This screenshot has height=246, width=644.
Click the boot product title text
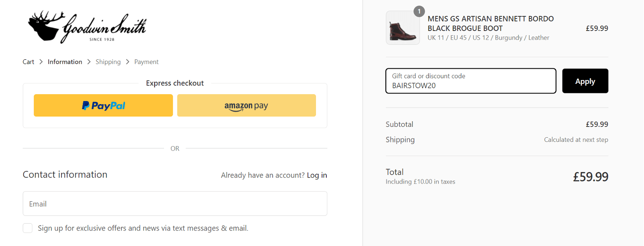491,24
